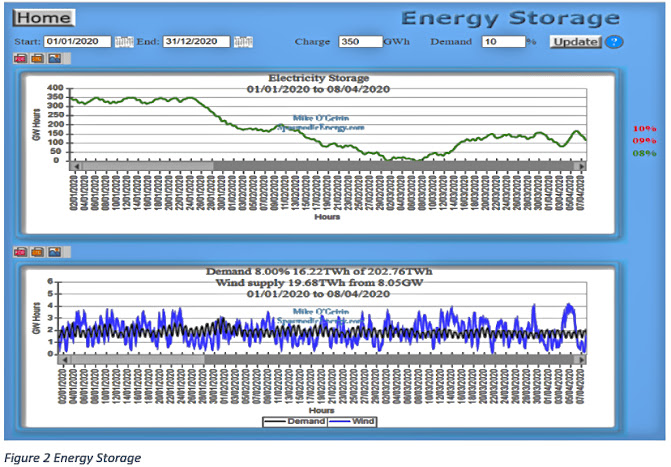
Task: Open the Start date calendar picker
Action: pyautogui.click(x=124, y=42)
